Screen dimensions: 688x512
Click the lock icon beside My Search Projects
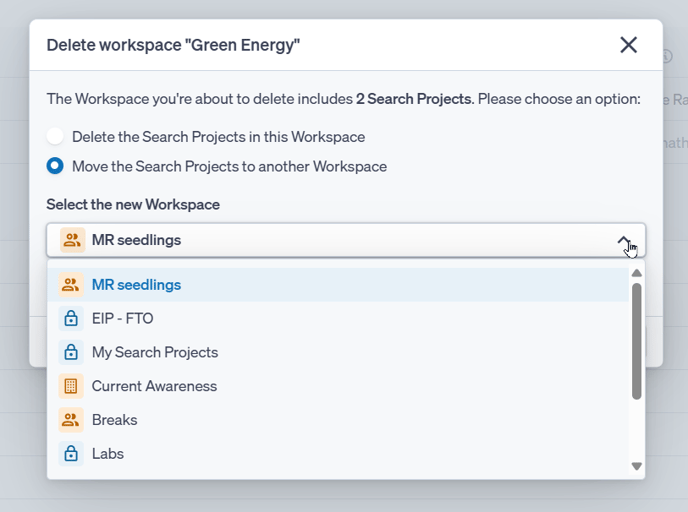click(x=71, y=352)
